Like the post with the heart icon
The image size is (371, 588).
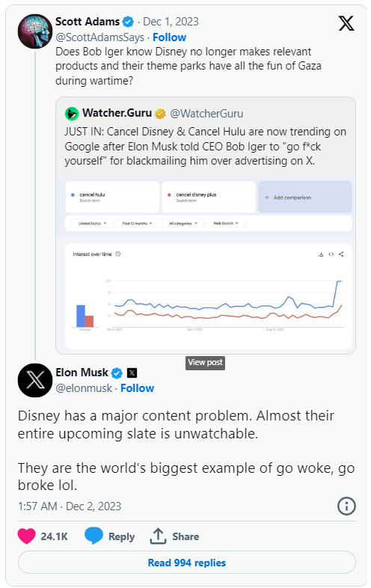[x=27, y=536]
